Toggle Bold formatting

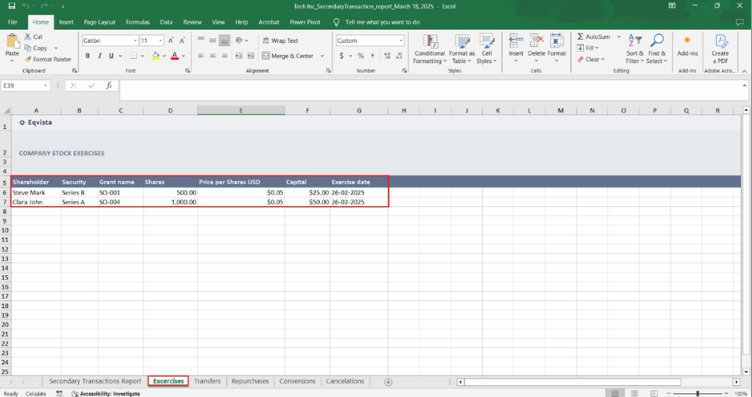[87, 56]
